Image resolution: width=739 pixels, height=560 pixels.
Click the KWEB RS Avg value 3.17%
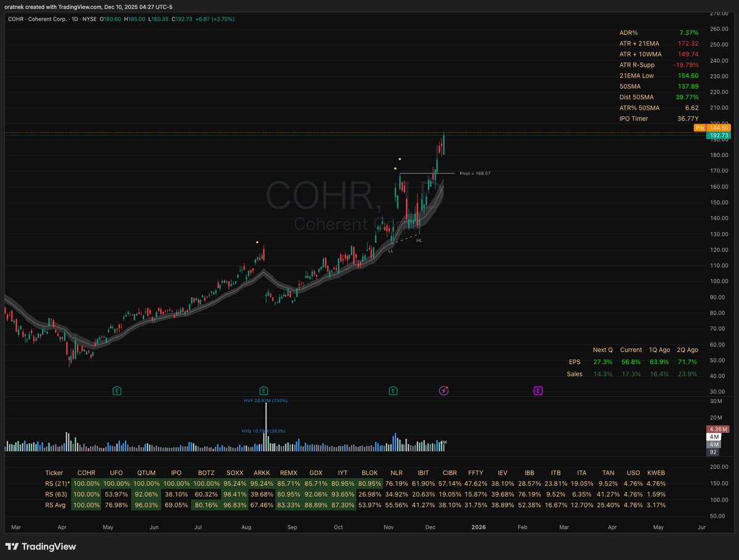[656, 505]
